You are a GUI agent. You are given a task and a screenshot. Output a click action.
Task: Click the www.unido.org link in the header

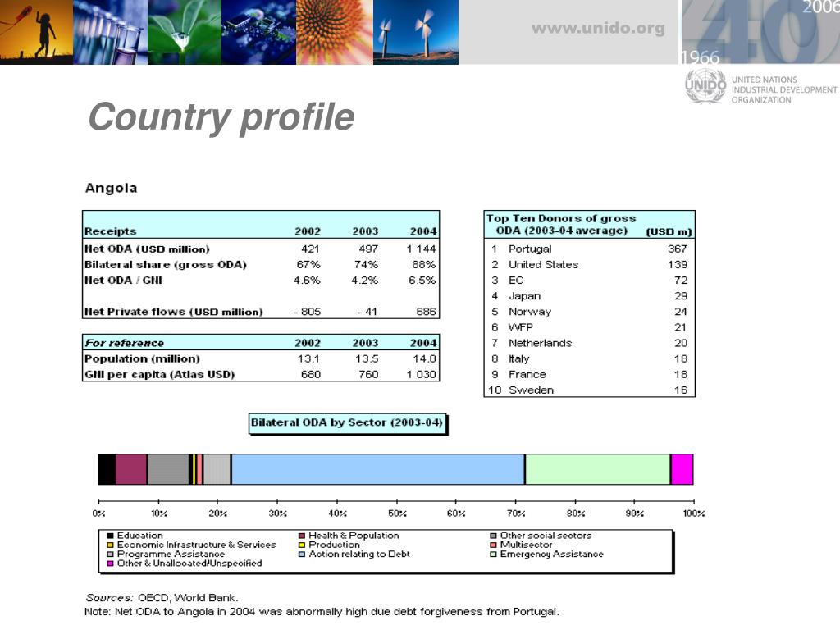pyautogui.click(x=598, y=29)
